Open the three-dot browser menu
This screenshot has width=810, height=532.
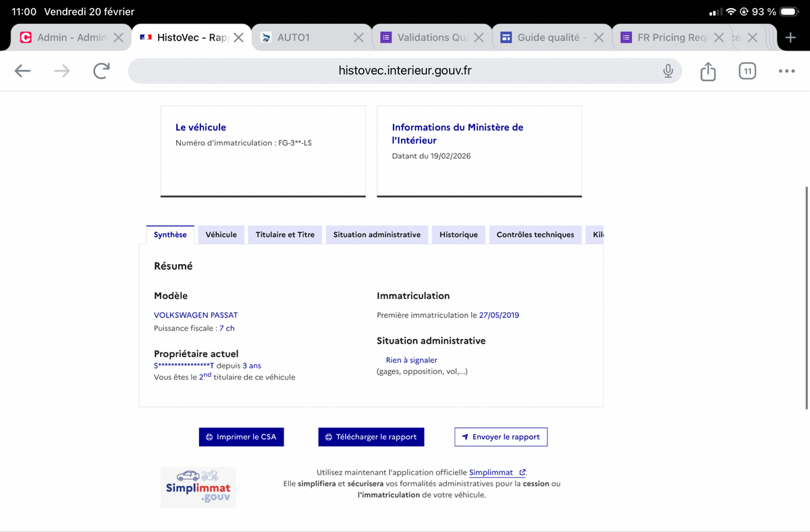click(786, 71)
